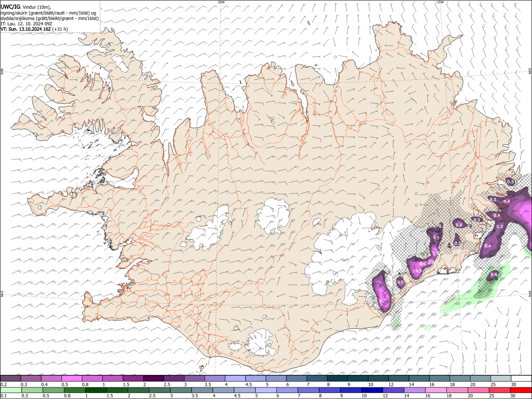Click the 'slydda/snjókoma (grátt/bleikt/grænt - mm/1klst)' line
Image resolution: width=532 pixels, height=399 pixels.
(x=49, y=18)
